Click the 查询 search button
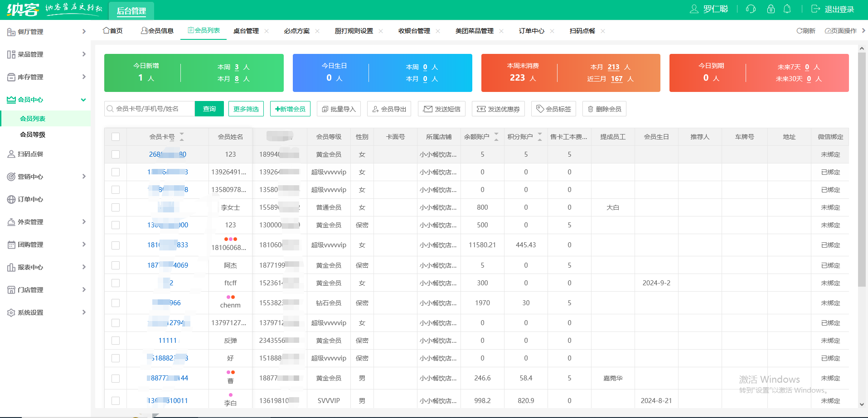This screenshot has width=868, height=418. point(209,109)
